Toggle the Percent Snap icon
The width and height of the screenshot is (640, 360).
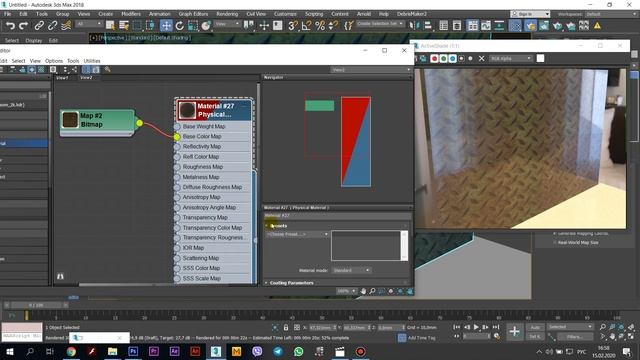(320, 26)
